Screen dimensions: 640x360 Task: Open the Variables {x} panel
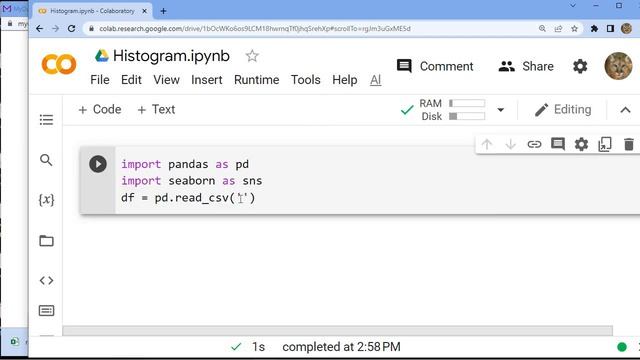coord(46,200)
